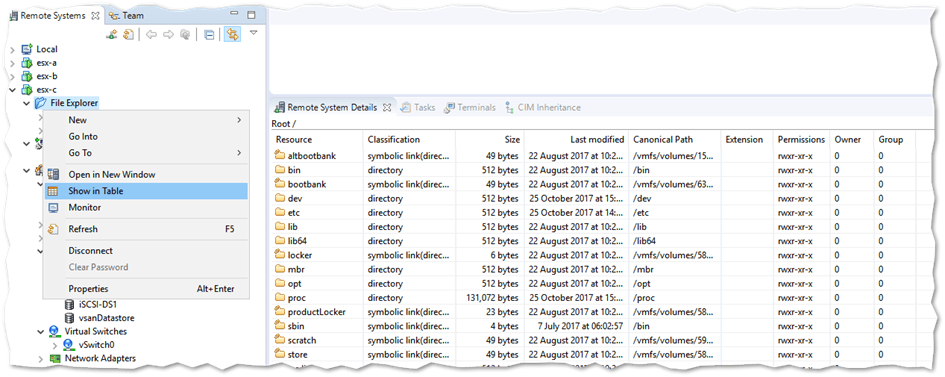Screen dimensions: 945x377
Task: Click the Forward arrow toolbar icon
Action: [x=168, y=34]
